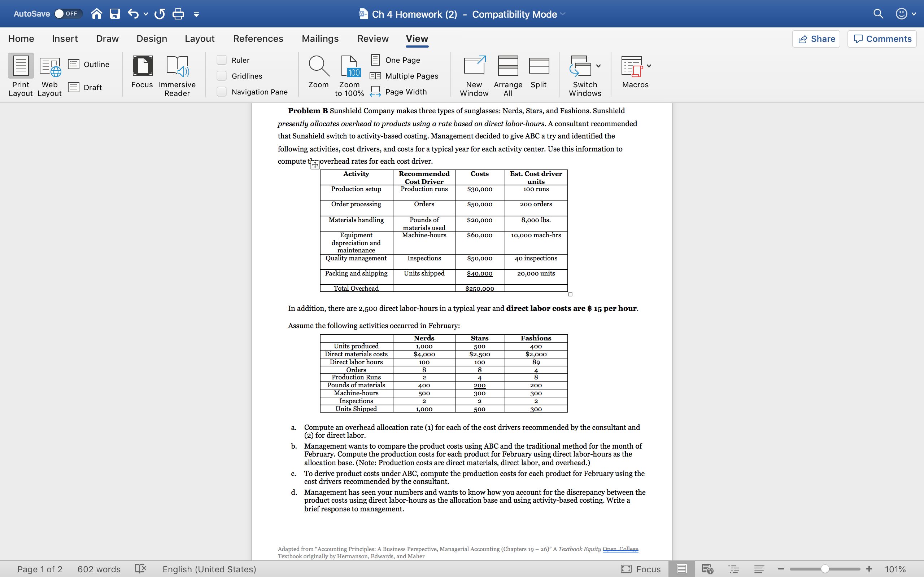Switch to the References ribbon tab
Screen dimensions: 924x577
(258, 38)
